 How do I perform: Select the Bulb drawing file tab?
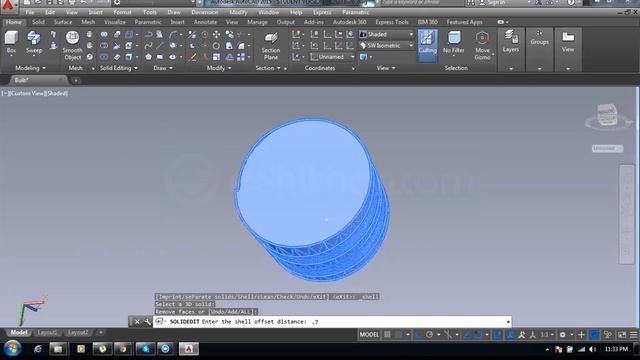coord(39,80)
